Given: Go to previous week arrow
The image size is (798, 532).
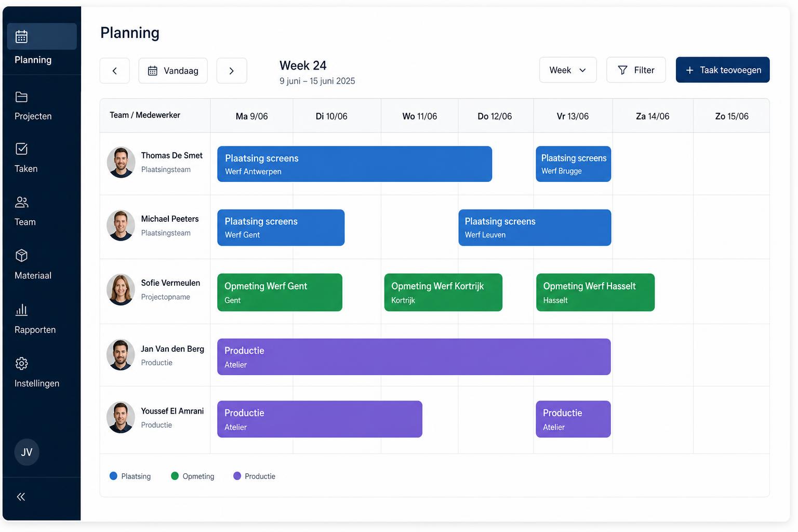Looking at the screenshot, I should pyautogui.click(x=115, y=71).
